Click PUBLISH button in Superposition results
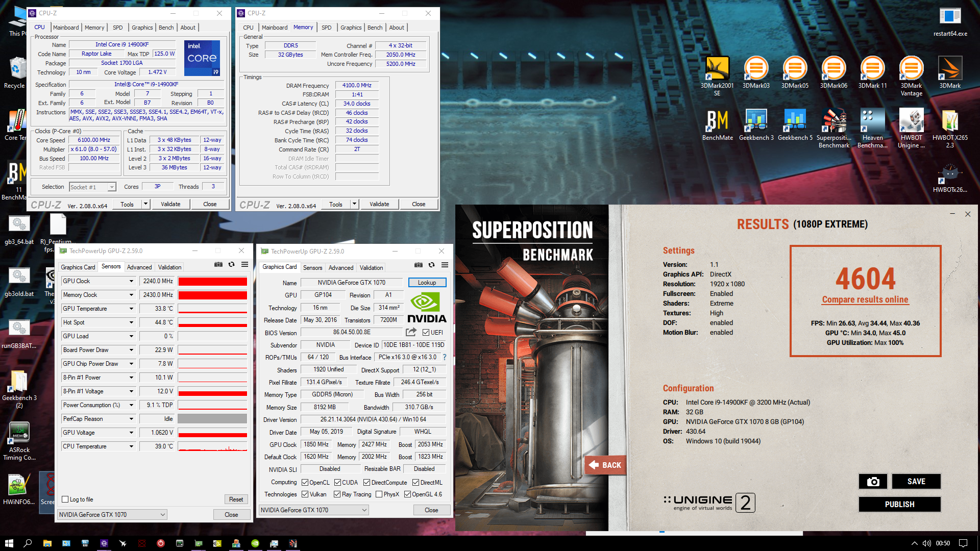This screenshot has width=980, height=551. 899,504
